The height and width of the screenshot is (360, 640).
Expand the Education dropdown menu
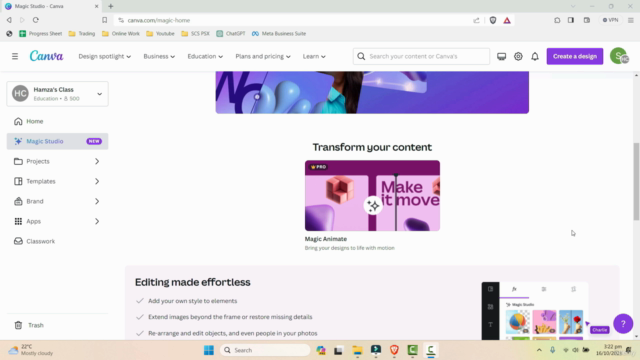coord(205,56)
